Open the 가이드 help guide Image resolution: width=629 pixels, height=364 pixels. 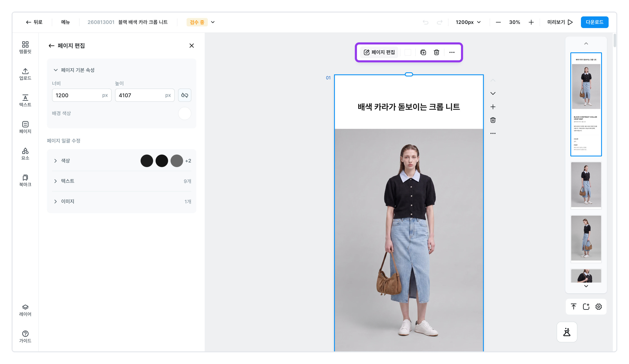pos(25,337)
